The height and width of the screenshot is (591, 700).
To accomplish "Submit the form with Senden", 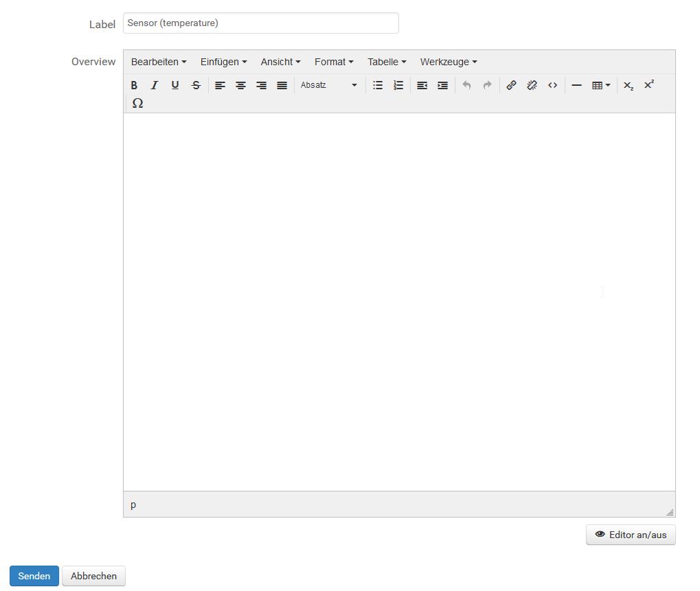I will 34,576.
